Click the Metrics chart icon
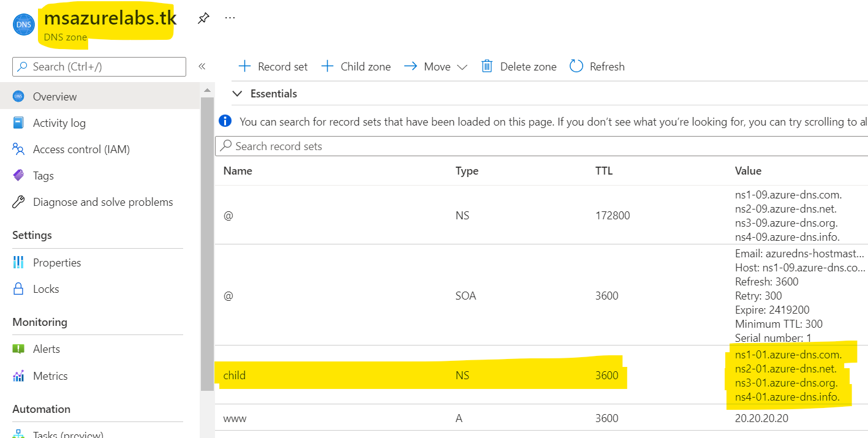Screen dimensions: 868x438 coord(18,376)
